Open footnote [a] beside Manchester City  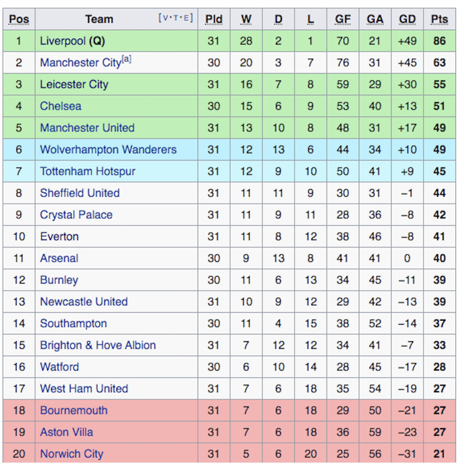point(127,59)
